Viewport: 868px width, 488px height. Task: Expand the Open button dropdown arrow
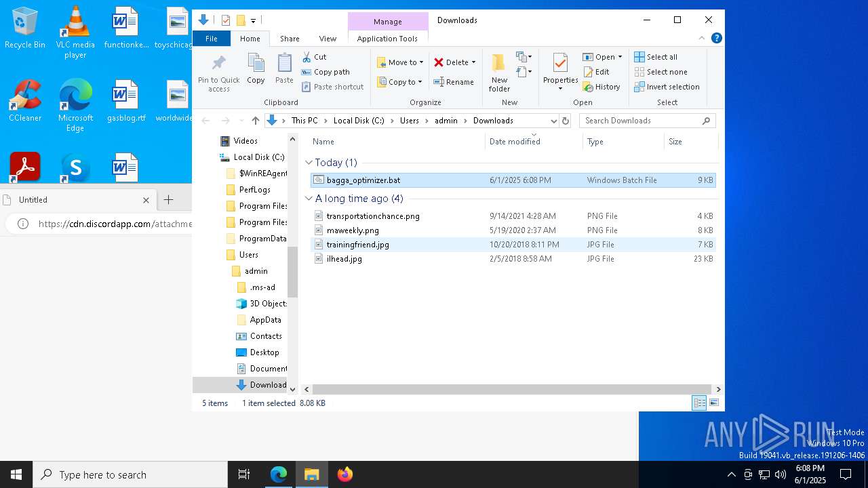click(620, 57)
